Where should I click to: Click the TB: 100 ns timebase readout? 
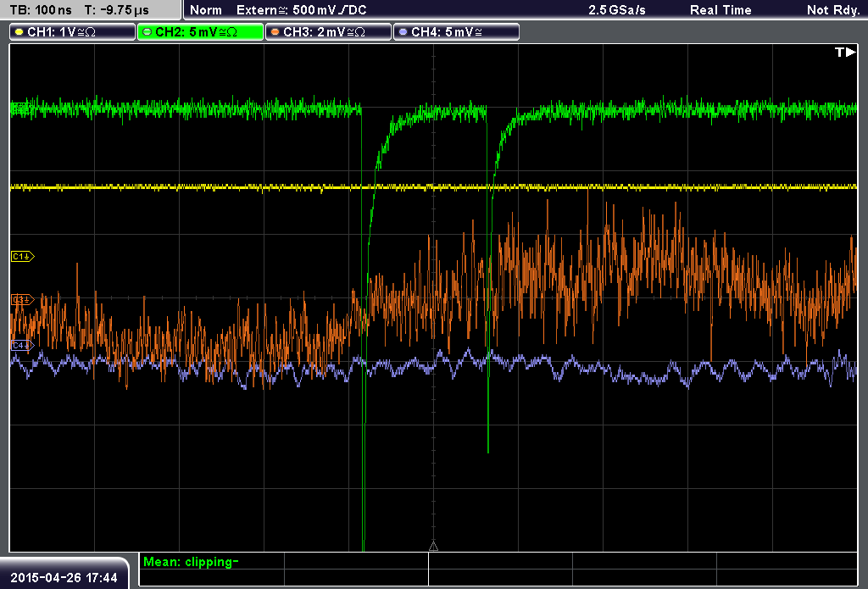[x=41, y=10]
